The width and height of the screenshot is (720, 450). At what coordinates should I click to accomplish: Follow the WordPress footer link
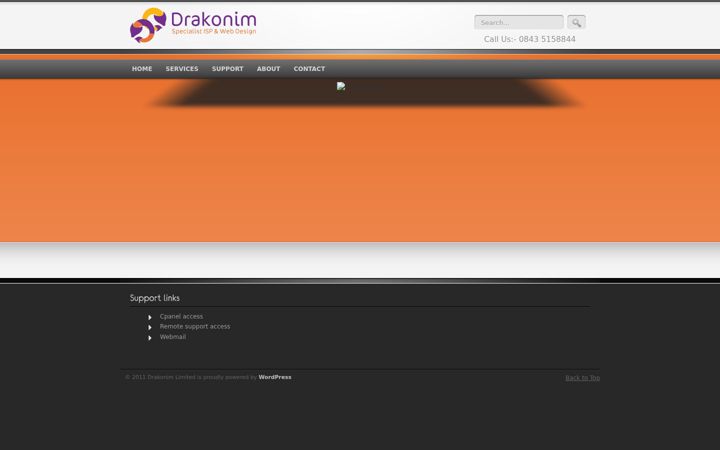coord(275,377)
